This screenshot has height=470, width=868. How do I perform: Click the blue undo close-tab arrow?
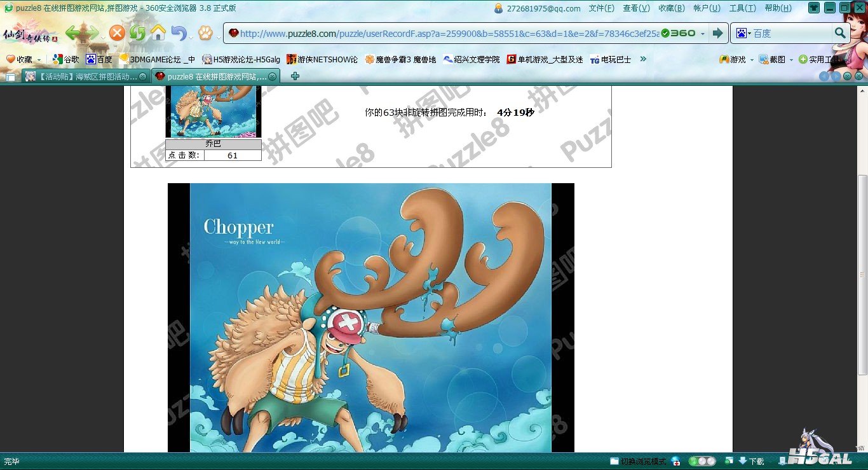(179, 33)
